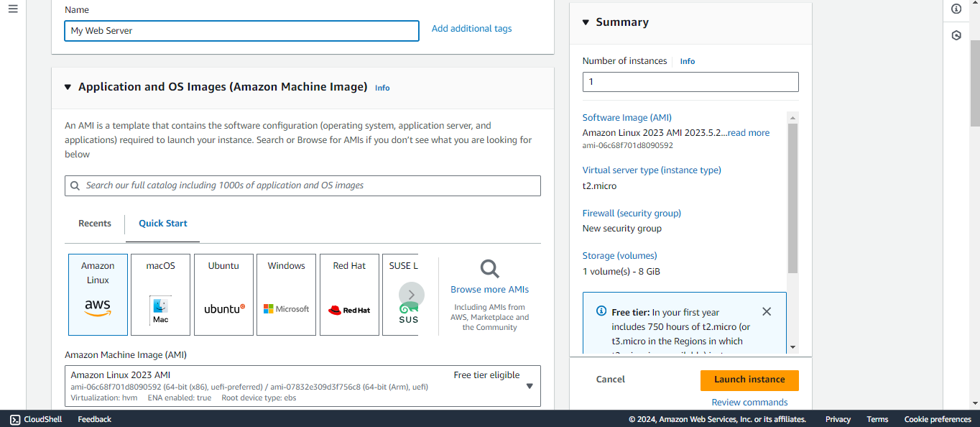This screenshot has height=427, width=980.
Task: Dismiss the Free tier notice
Action: pyautogui.click(x=766, y=311)
